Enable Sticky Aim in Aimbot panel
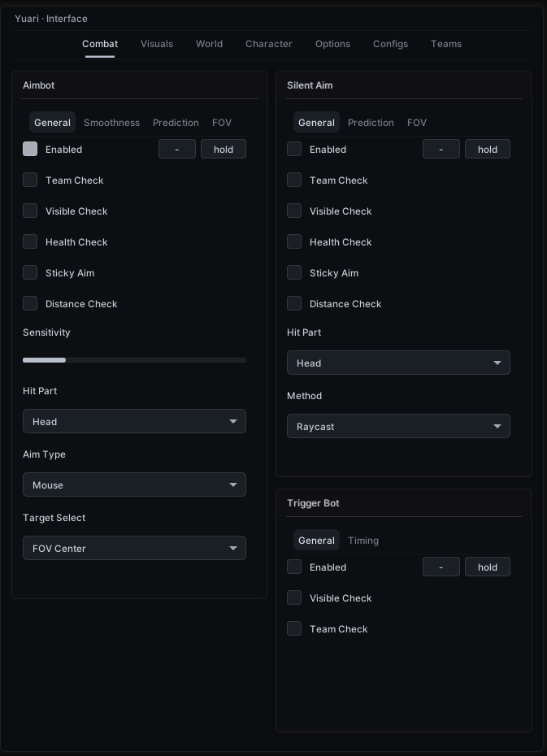 coord(30,272)
